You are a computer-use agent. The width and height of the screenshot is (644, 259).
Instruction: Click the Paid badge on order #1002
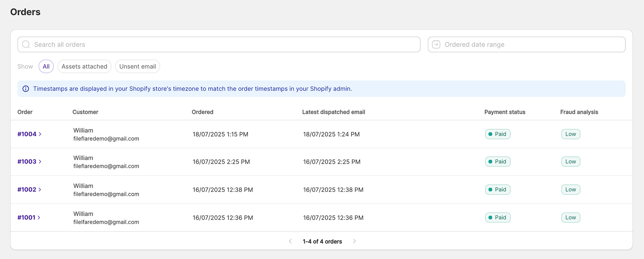click(497, 190)
